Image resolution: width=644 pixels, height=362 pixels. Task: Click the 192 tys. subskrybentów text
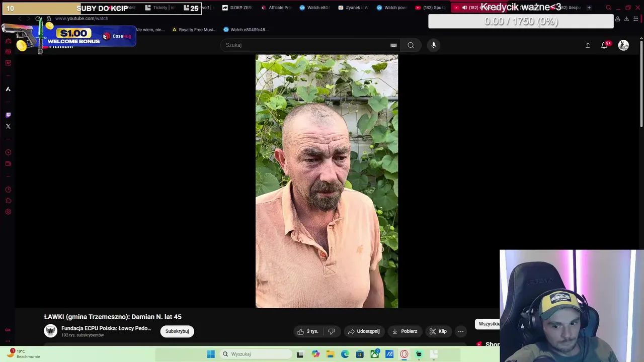[x=83, y=335]
